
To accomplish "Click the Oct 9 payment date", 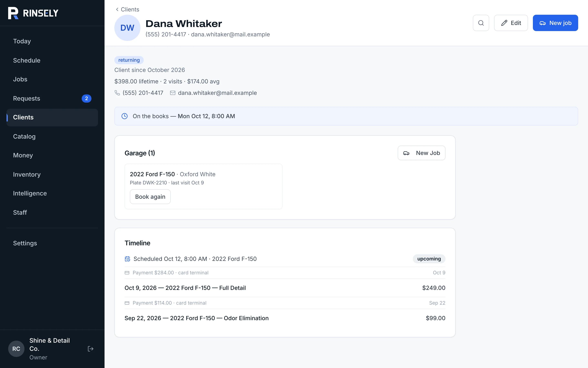I will click(439, 273).
